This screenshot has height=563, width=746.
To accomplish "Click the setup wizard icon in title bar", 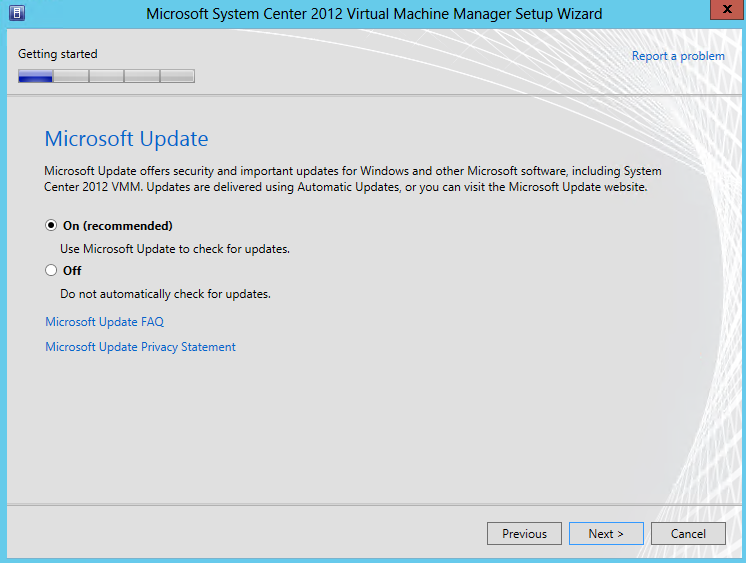I will (17, 13).
